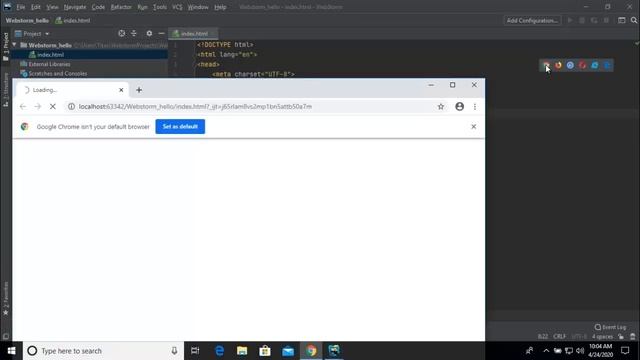The height and width of the screenshot is (360, 640).
Task: Click the Run play icon in WebStorm toolbar
Action: point(570,20)
